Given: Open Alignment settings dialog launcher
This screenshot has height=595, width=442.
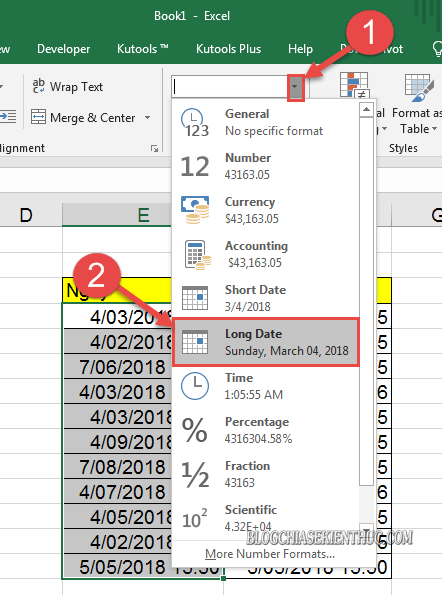Looking at the screenshot, I should pyautogui.click(x=154, y=148).
